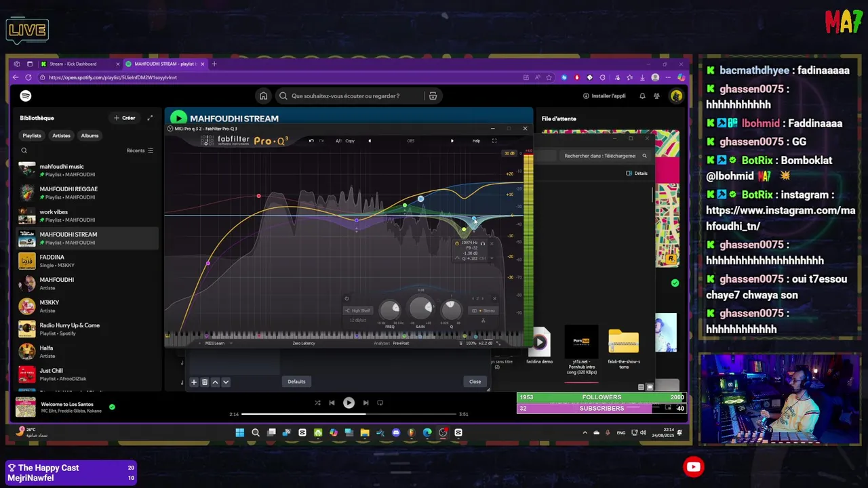This screenshot has height=488, width=868.
Task: Expand the Bibliothèque panel
Action: [x=150, y=118]
